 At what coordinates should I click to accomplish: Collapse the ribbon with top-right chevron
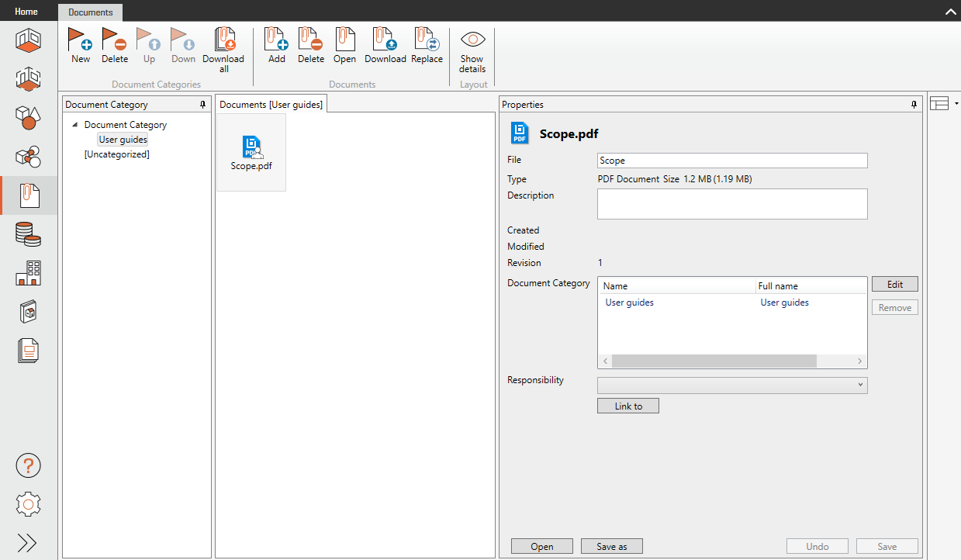click(950, 12)
